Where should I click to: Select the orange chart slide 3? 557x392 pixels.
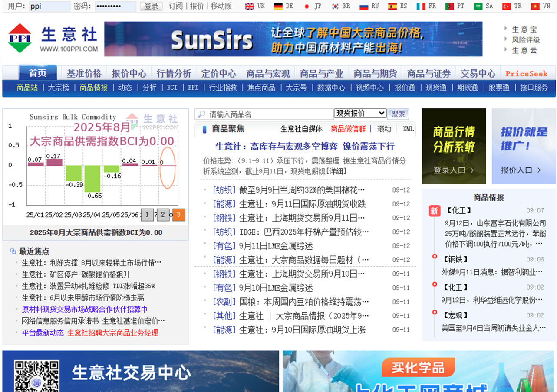point(178,215)
